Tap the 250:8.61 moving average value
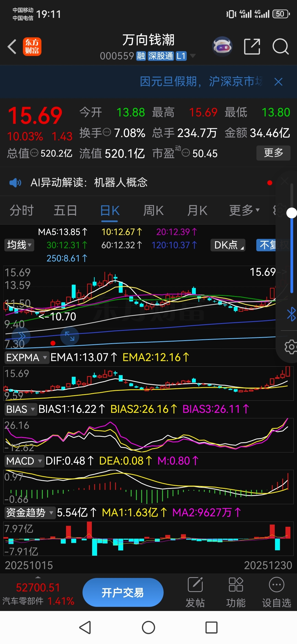 tap(67, 258)
